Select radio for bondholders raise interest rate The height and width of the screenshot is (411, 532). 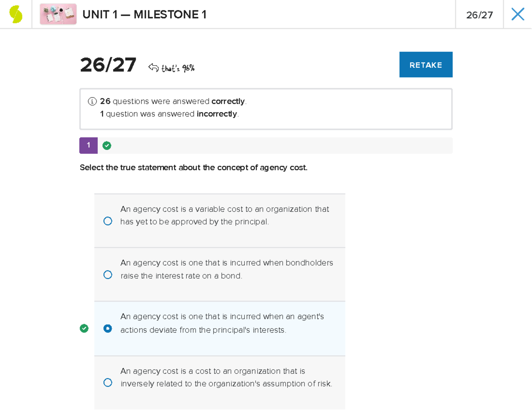pyautogui.click(x=108, y=275)
